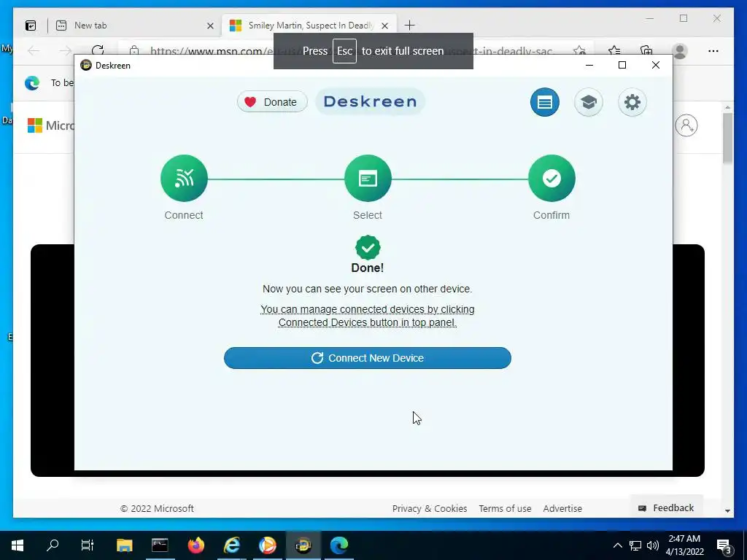747x560 pixels.
Task: Open Edge Favorites star list
Action: point(614,50)
